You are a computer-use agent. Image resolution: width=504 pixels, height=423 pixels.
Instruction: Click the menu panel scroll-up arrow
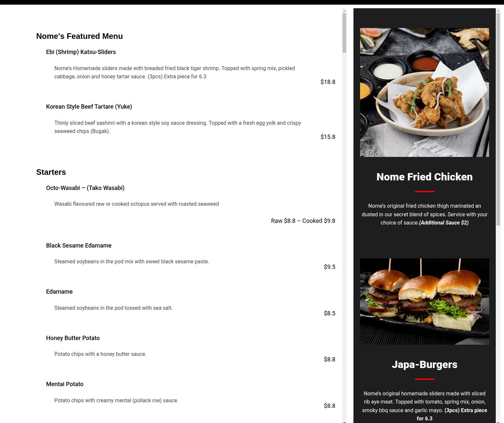[x=344, y=11]
